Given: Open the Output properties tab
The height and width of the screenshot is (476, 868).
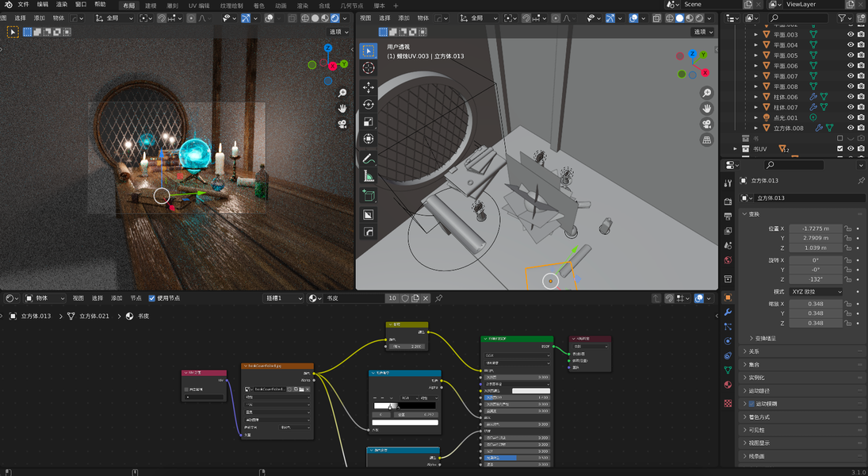Looking at the screenshot, I should pyautogui.click(x=728, y=216).
